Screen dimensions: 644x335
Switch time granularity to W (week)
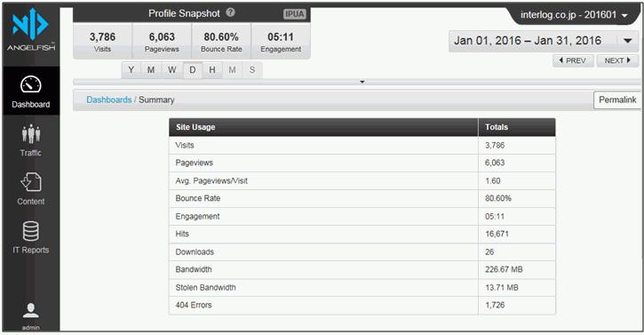click(x=172, y=70)
